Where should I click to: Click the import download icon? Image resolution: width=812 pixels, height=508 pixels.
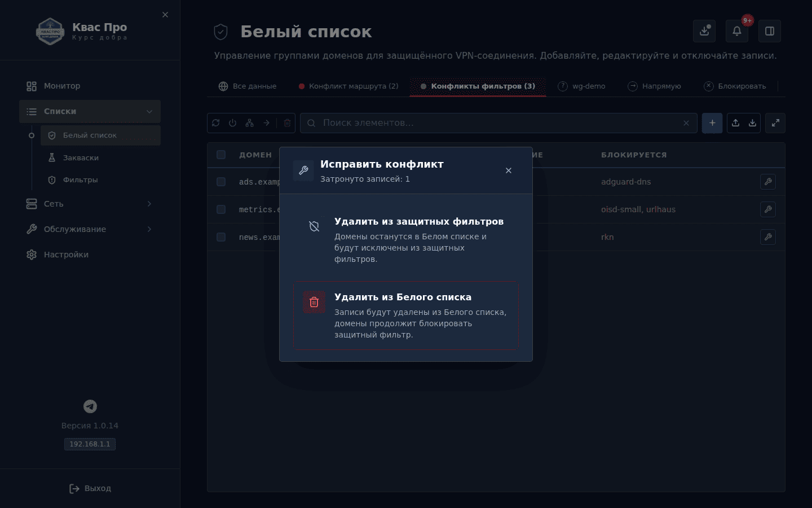(753, 123)
